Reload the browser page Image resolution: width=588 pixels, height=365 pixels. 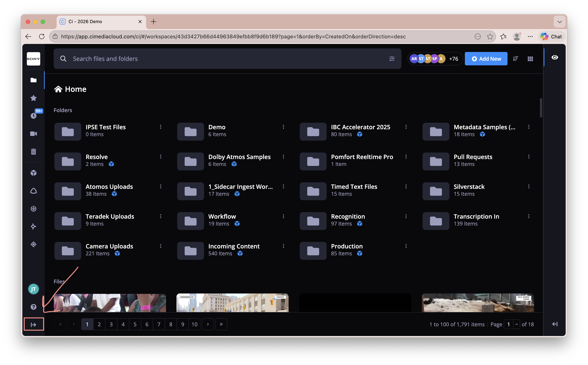click(x=42, y=36)
